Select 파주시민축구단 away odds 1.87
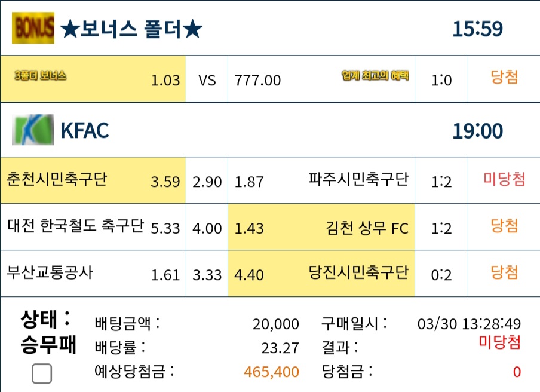Viewport: 540px width, 392px height. (321, 180)
